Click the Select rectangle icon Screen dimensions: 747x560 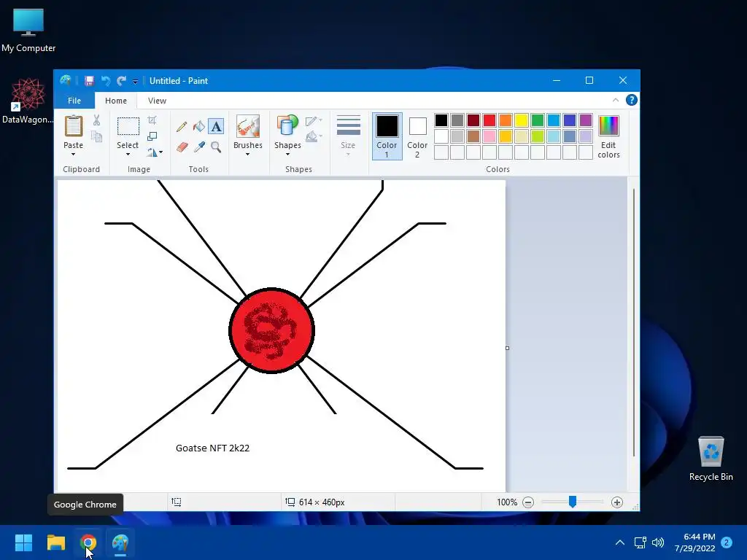[x=128, y=127]
